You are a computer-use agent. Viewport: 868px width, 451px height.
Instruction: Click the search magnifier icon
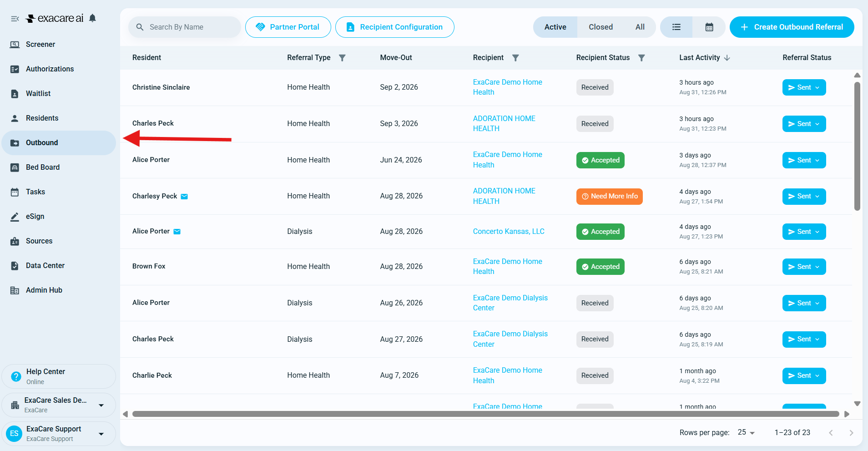[140, 27]
